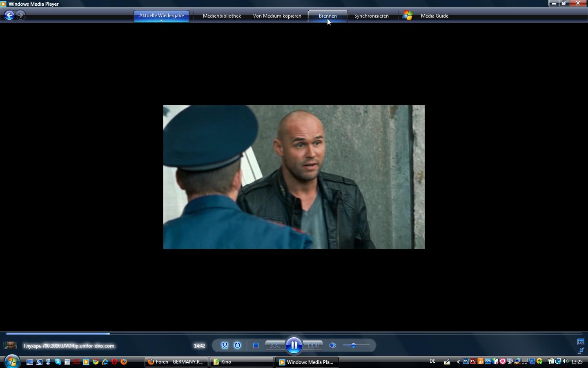Viewport: 588px width, 368px height.
Task: Switch to compact mode with the lower-right icon
Action: pyautogui.click(x=581, y=351)
